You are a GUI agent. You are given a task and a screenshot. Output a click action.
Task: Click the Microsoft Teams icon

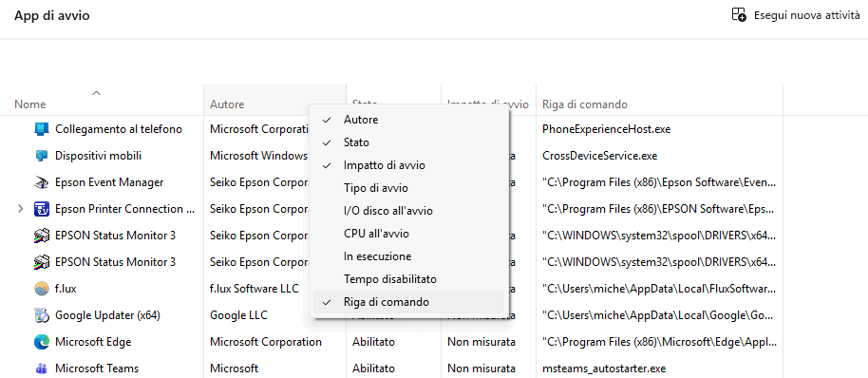tap(42, 369)
